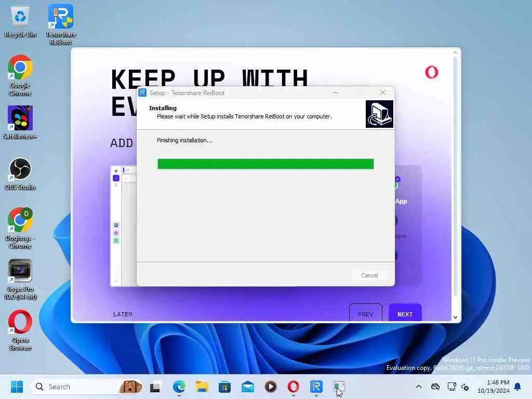Open Mail app from taskbar
Image resolution: width=532 pixels, height=399 pixels.
point(248,387)
